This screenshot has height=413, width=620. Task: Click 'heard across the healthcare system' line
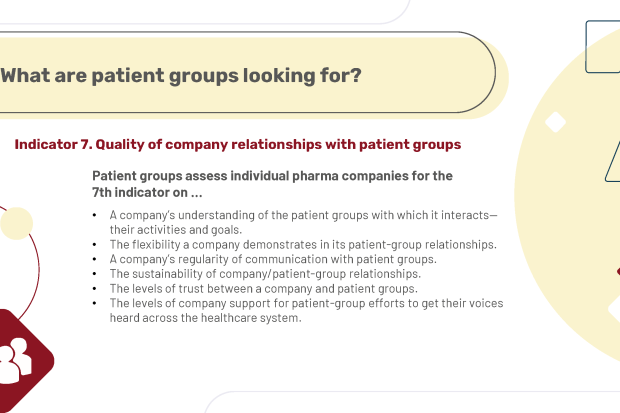[205, 318]
